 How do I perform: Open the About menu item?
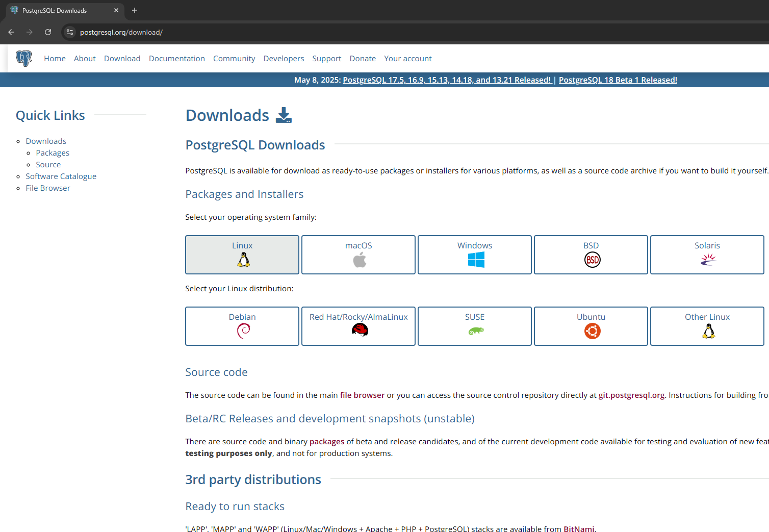(x=85, y=59)
